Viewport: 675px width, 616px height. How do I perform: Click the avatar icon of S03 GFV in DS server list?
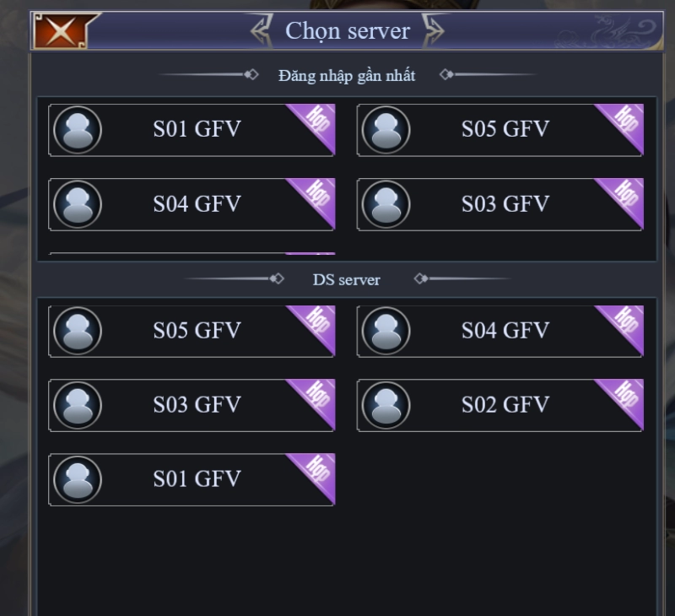(78, 405)
